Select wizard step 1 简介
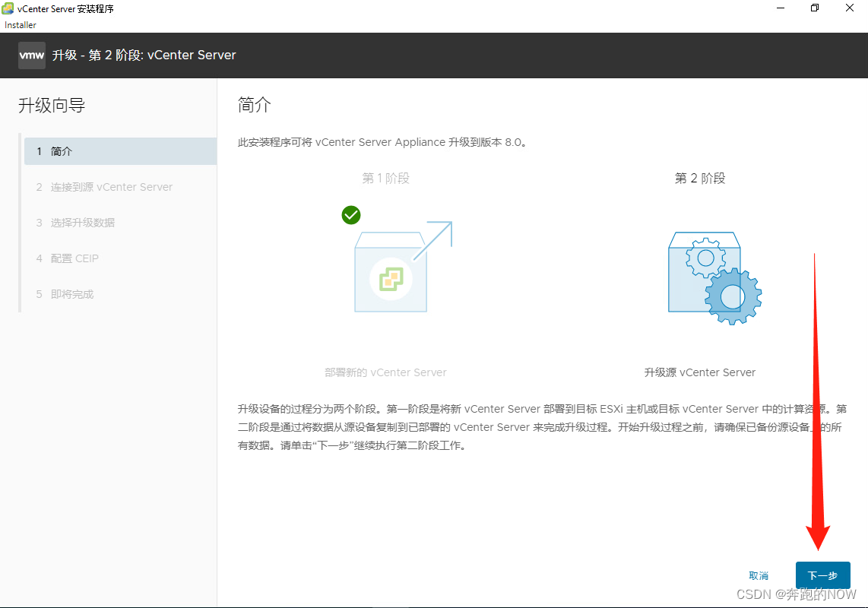The height and width of the screenshot is (608, 868). [121, 151]
